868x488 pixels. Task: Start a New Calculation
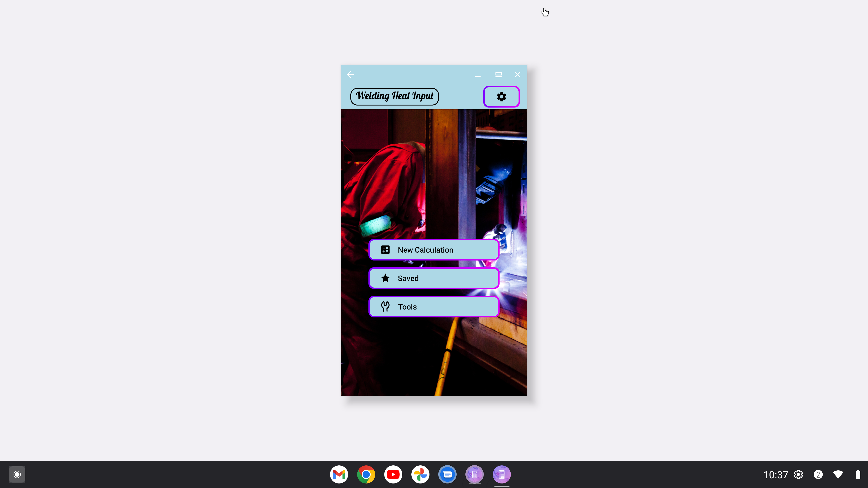(x=434, y=250)
